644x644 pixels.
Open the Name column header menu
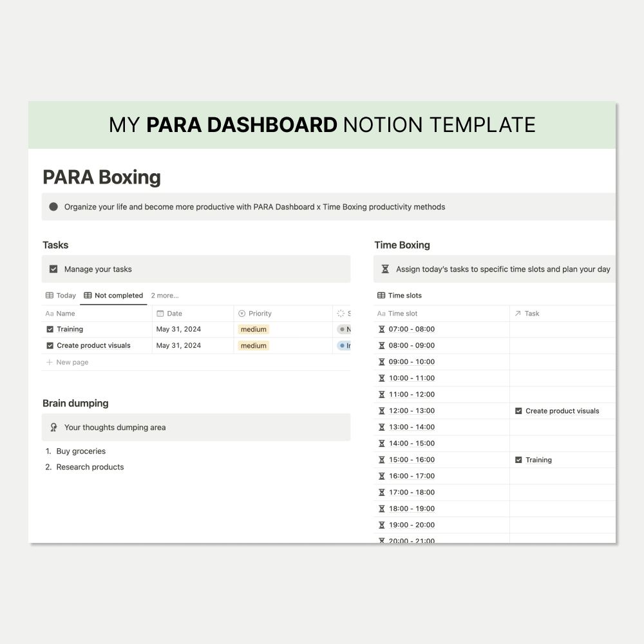point(97,314)
